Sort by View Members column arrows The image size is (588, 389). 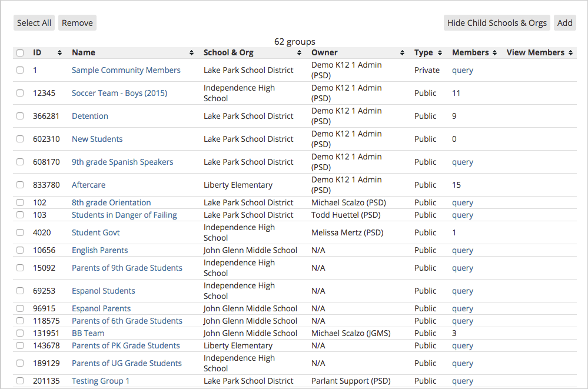[x=570, y=53]
